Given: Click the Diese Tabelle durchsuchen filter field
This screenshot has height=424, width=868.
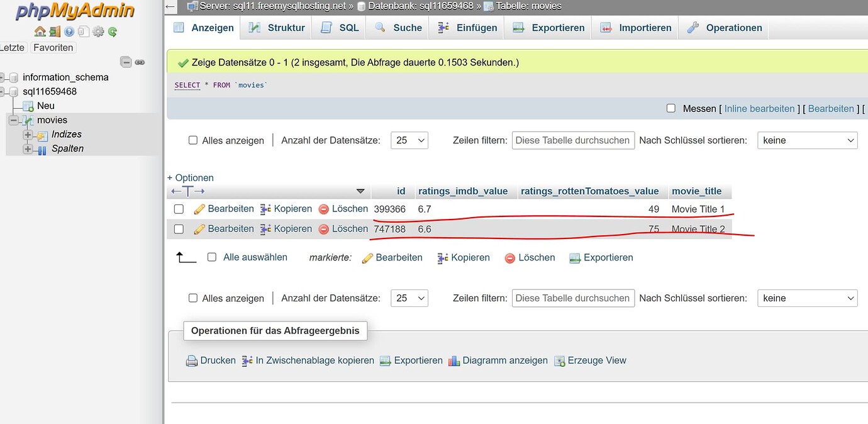Looking at the screenshot, I should (572, 140).
